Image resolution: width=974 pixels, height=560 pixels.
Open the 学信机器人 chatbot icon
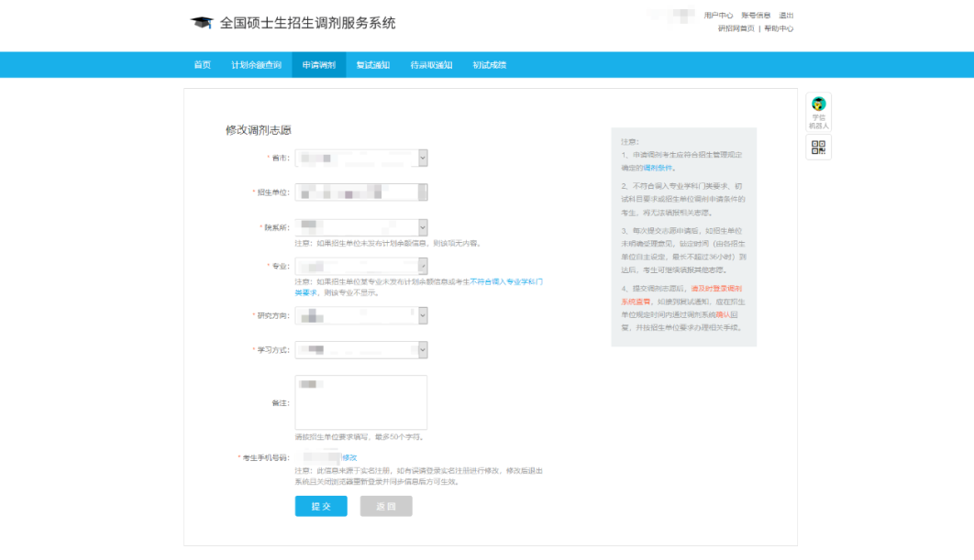tap(818, 113)
